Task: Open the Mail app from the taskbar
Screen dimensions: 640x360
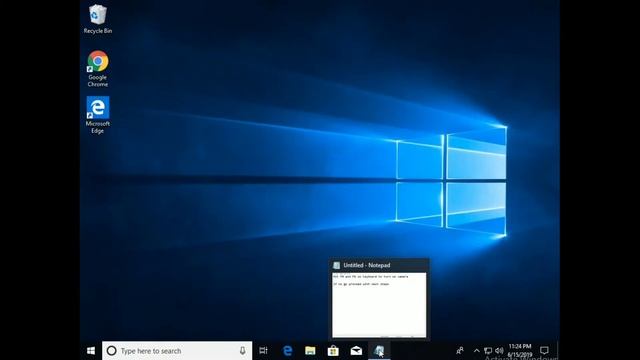Action: point(356,351)
